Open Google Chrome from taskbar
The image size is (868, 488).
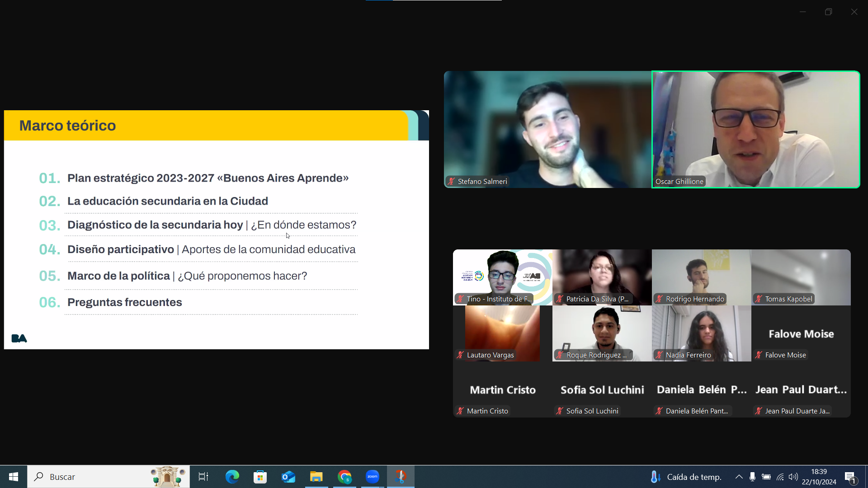pyautogui.click(x=344, y=477)
